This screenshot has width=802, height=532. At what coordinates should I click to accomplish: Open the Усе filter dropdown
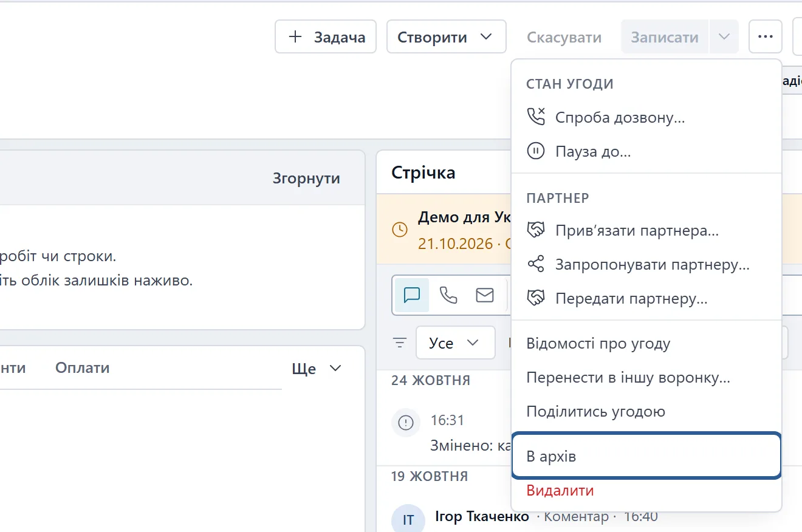[456, 343]
